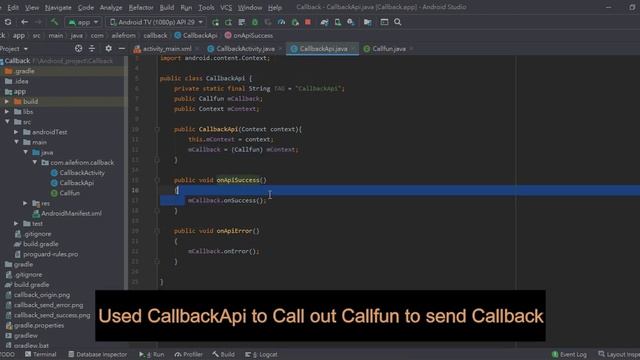Open the Profiler tool window
The height and width of the screenshot is (360, 640).
tap(189, 354)
